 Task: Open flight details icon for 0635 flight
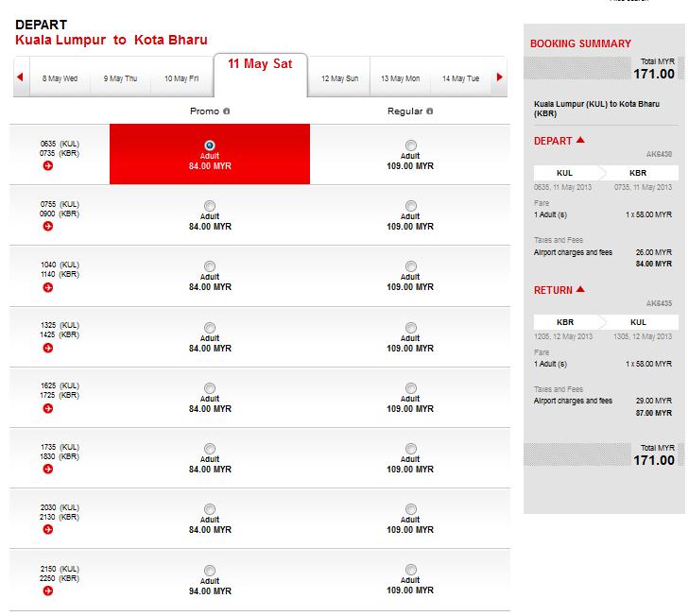pyautogui.click(x=48, y=165)
